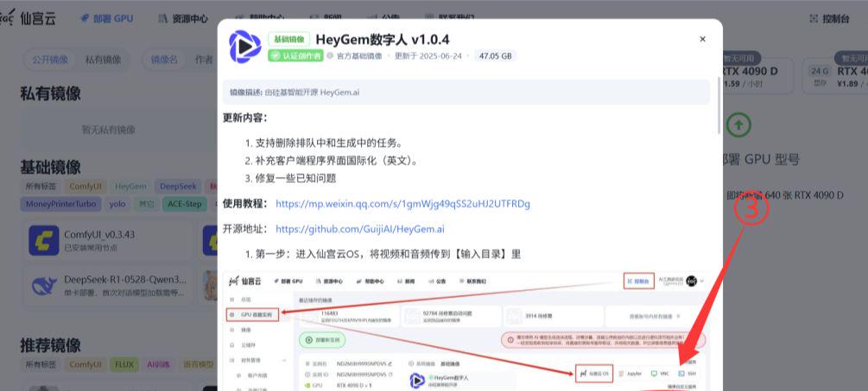Filter 推荐镜像 by the 语言模型 tag
Image resolution: width=868 pixels, height=391 pixels.
198,364
